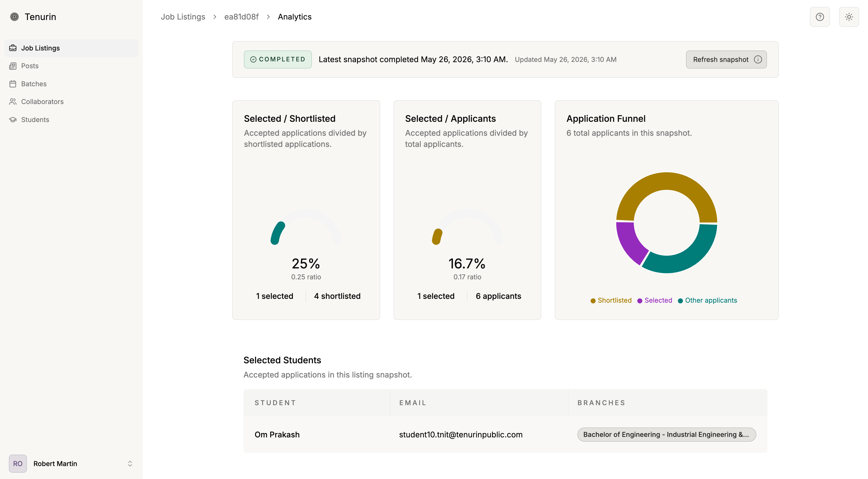Click the info icon in Refresh snapshot
This screenshot has width=868, height=479.
tap(758, 60)
